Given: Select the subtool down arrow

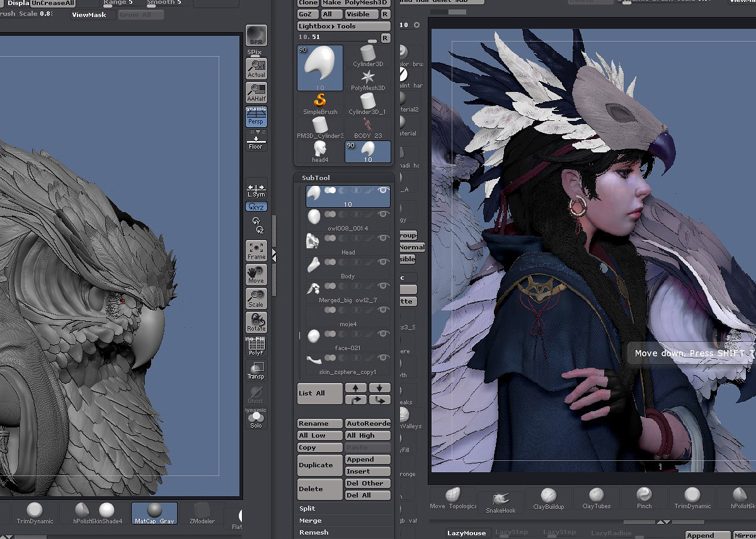Looking at the screenshot, I should tap(380, 388).
